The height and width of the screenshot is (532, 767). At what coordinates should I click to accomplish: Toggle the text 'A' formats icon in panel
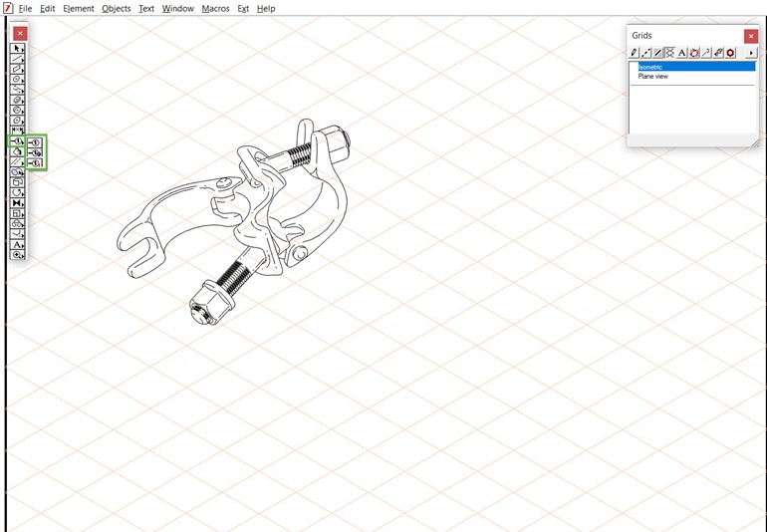682,53
